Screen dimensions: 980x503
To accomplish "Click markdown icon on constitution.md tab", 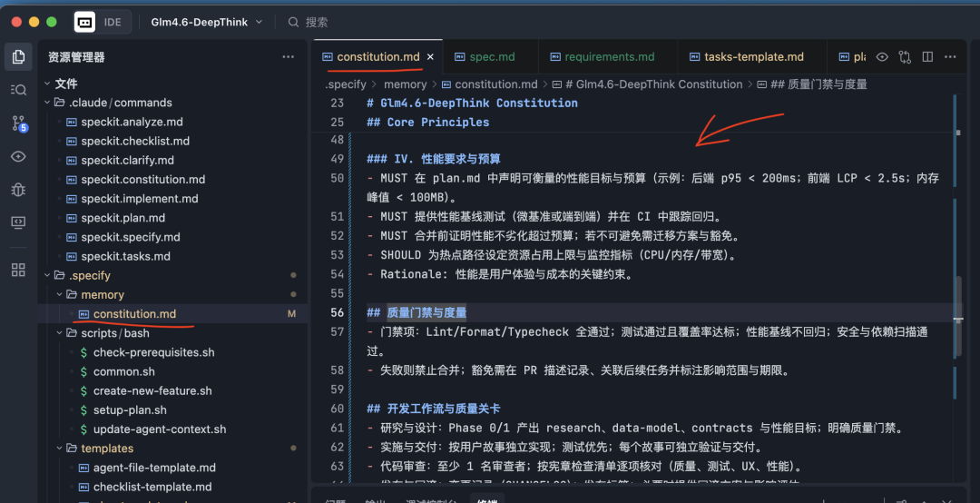I will tap(328, 57).
